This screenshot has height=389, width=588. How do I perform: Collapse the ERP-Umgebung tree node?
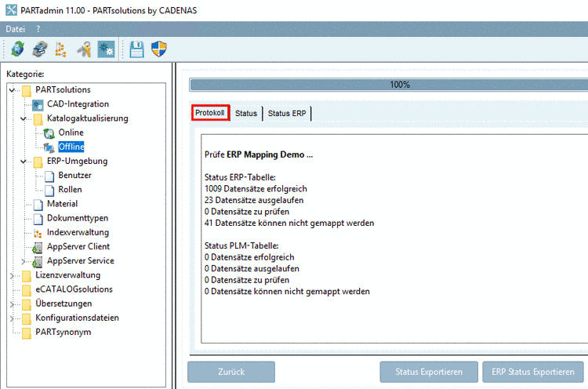(24, 162)
